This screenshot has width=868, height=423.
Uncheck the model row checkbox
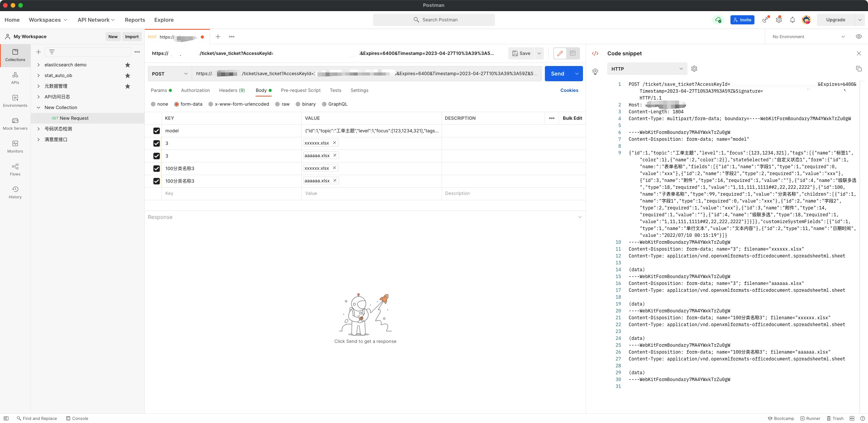coord(156,131)
